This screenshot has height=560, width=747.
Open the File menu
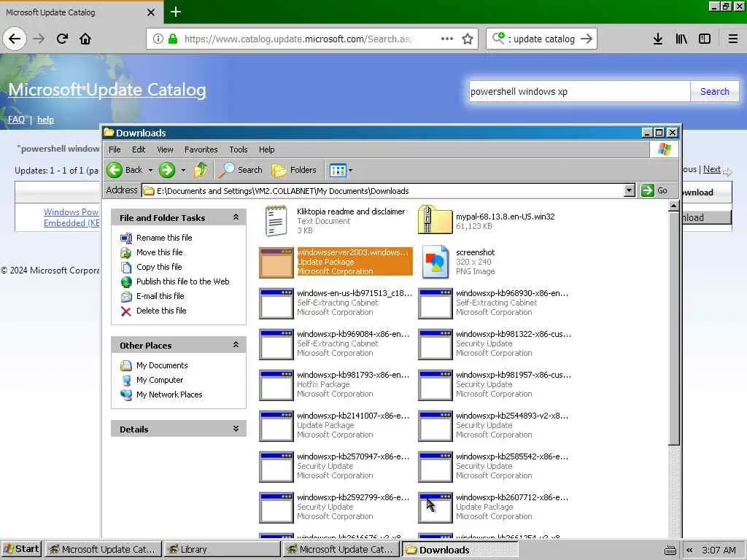[115, 149]
